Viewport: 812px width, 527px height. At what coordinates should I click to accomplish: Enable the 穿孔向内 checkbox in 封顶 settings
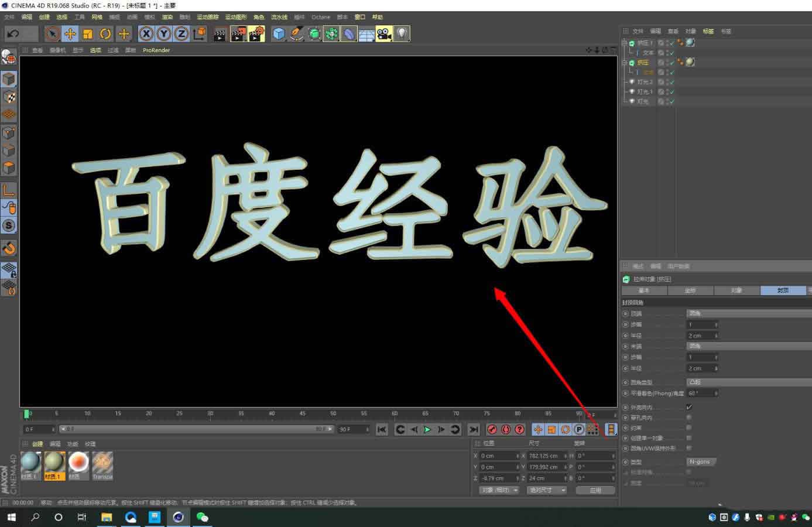click(688, 418)
